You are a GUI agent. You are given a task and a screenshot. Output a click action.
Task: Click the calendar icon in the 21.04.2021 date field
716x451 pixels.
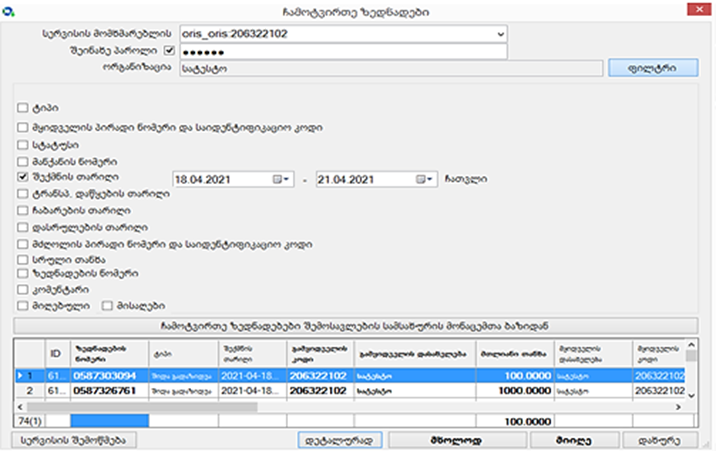(x=420, y=180)
